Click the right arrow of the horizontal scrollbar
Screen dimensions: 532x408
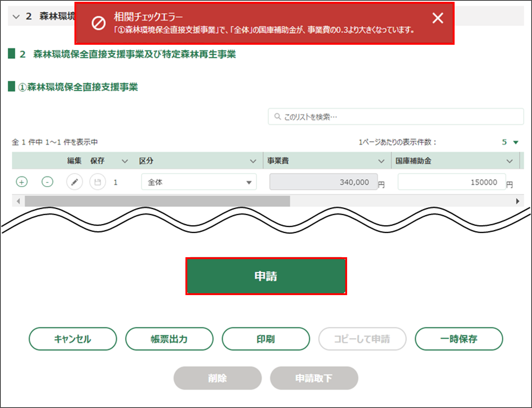click(x=518, y=201)
